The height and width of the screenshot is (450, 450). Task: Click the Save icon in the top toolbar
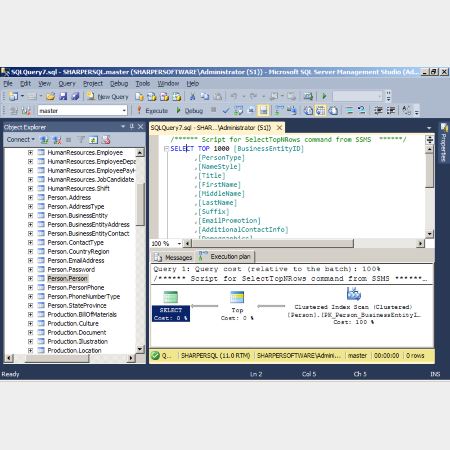63,97
